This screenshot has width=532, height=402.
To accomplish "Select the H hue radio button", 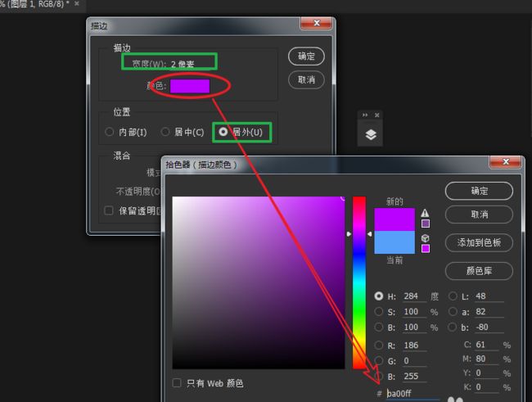I will [379, 296].
